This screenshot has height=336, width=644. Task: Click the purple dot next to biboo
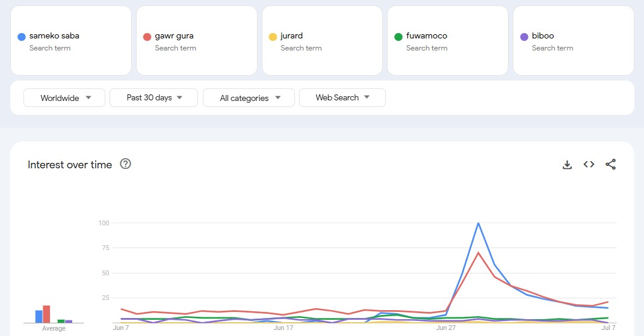coord(524,37)
